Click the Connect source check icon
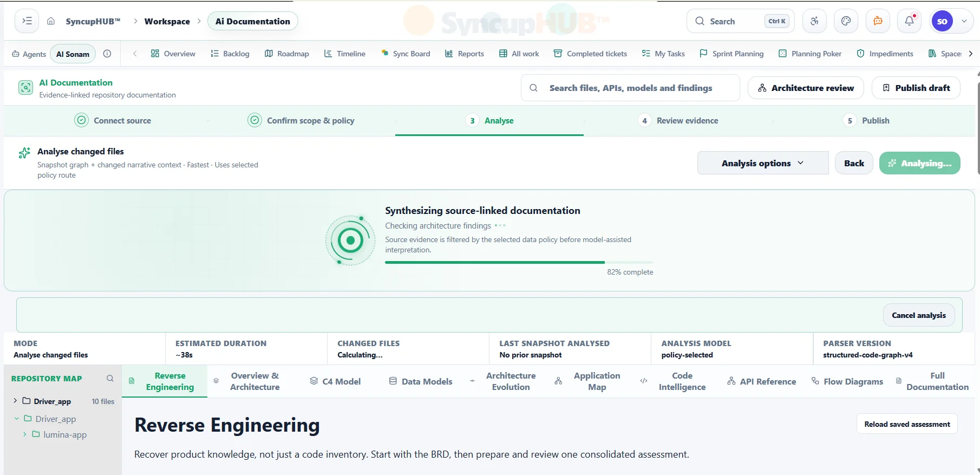This screenshot has width=980, height=475. [81, 120]
